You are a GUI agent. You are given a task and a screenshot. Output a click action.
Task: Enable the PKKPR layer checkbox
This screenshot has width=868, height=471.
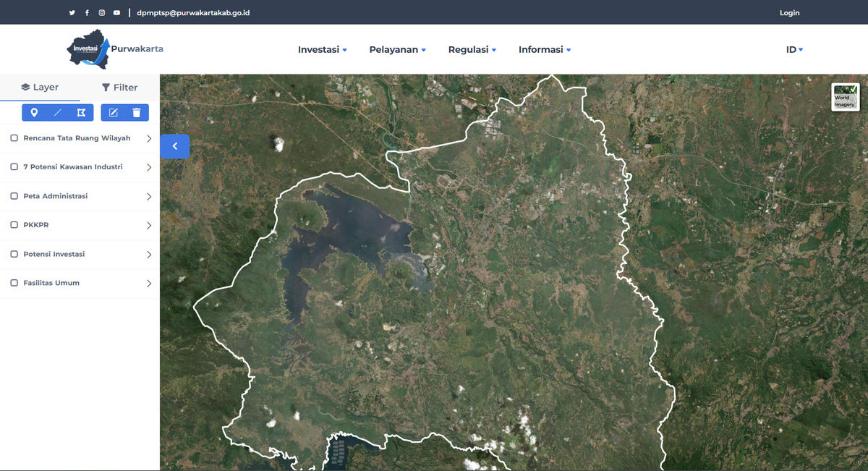14,225
